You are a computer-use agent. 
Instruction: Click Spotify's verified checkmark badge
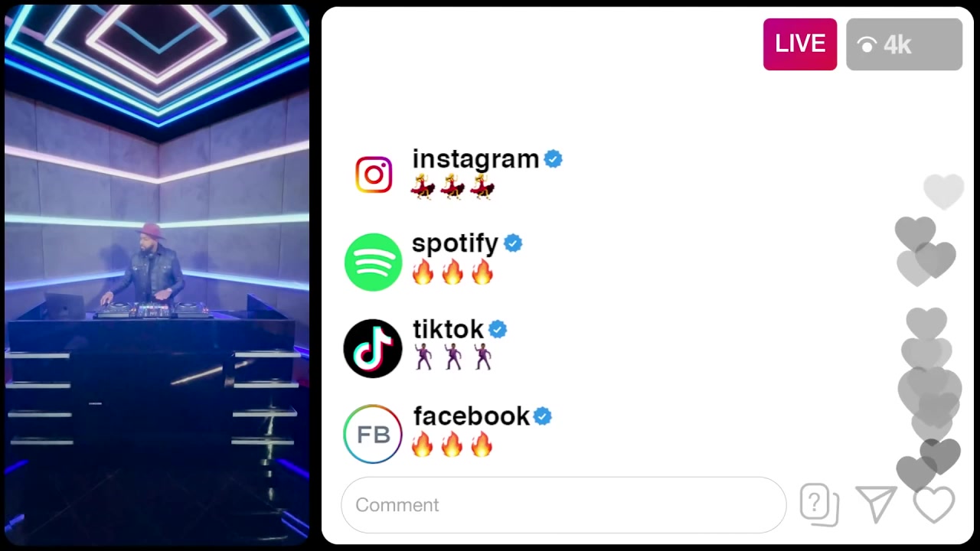point(513,243)
